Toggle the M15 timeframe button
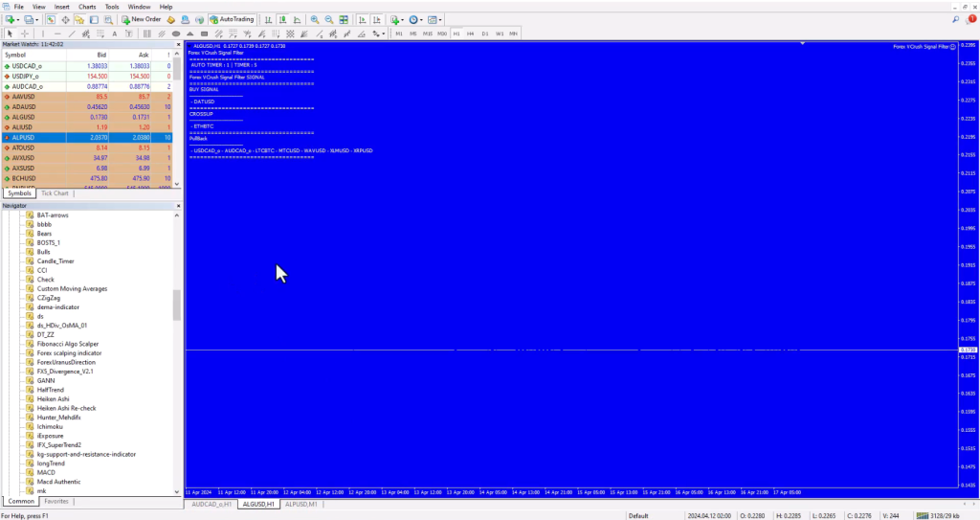The width and height of the screenshot is (980, 520). (428, 34)
